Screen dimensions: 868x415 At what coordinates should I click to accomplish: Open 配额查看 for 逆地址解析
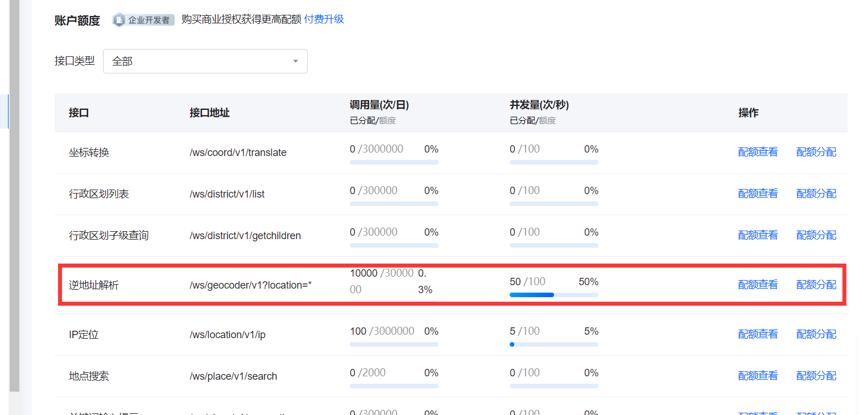pyautogui.click(x=758, y=285)
